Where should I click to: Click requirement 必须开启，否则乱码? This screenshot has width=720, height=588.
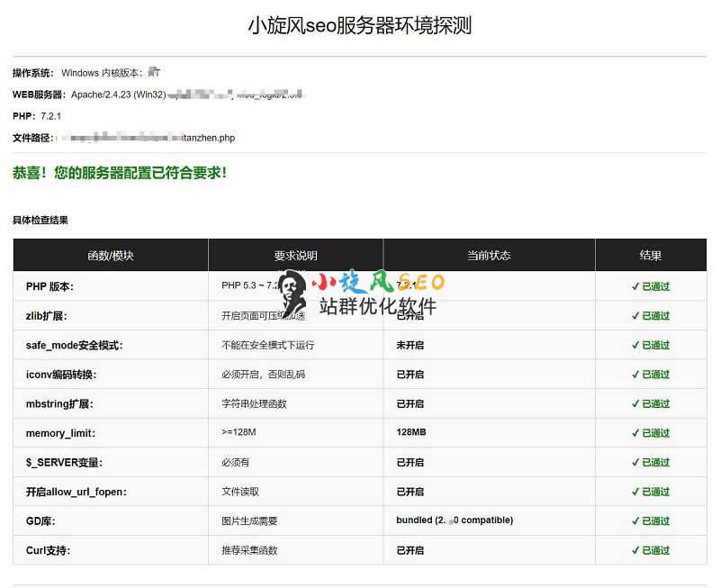click(x=264, y=375)
